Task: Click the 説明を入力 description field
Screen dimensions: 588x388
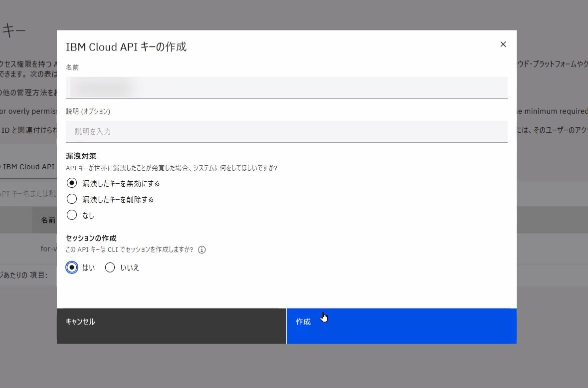Action: (x=286, y=131)
